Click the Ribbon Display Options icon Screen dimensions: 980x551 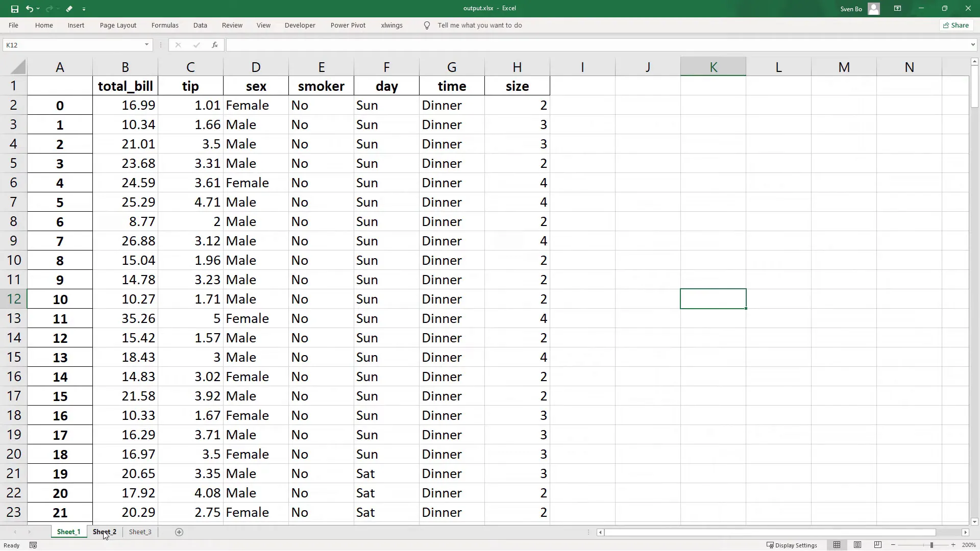(897, 9)
